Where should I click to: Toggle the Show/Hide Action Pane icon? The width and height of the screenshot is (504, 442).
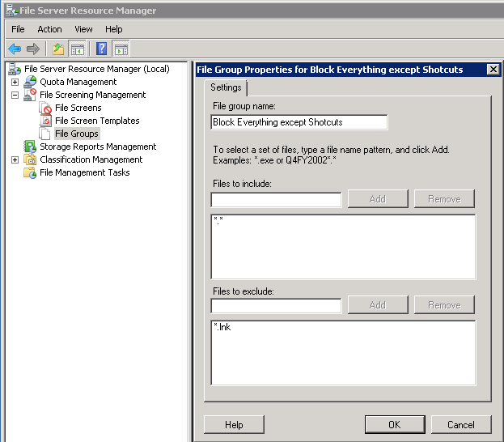[121, 49]
